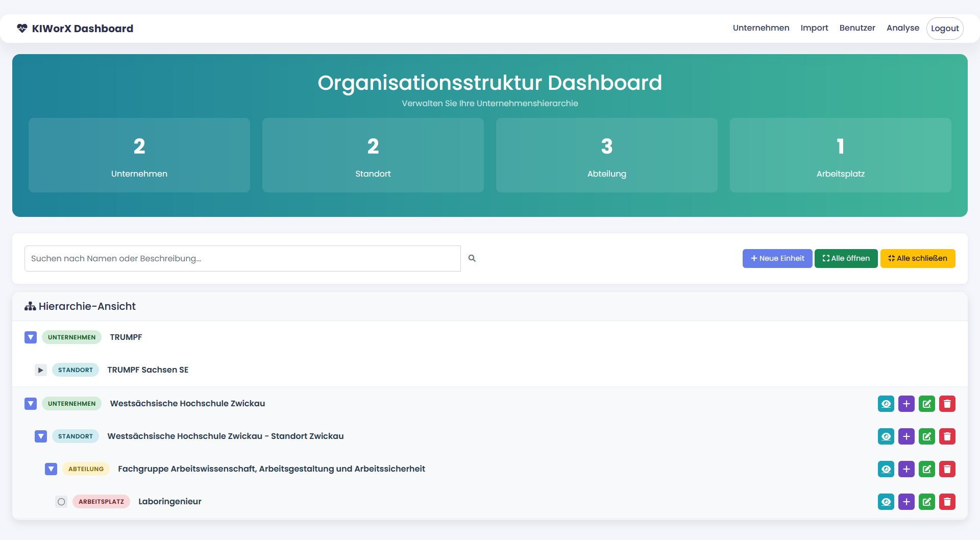The width and height of the screenshot is (980, 540).
Task: Click the KIWorX heart logo icon
Action: 22,29
